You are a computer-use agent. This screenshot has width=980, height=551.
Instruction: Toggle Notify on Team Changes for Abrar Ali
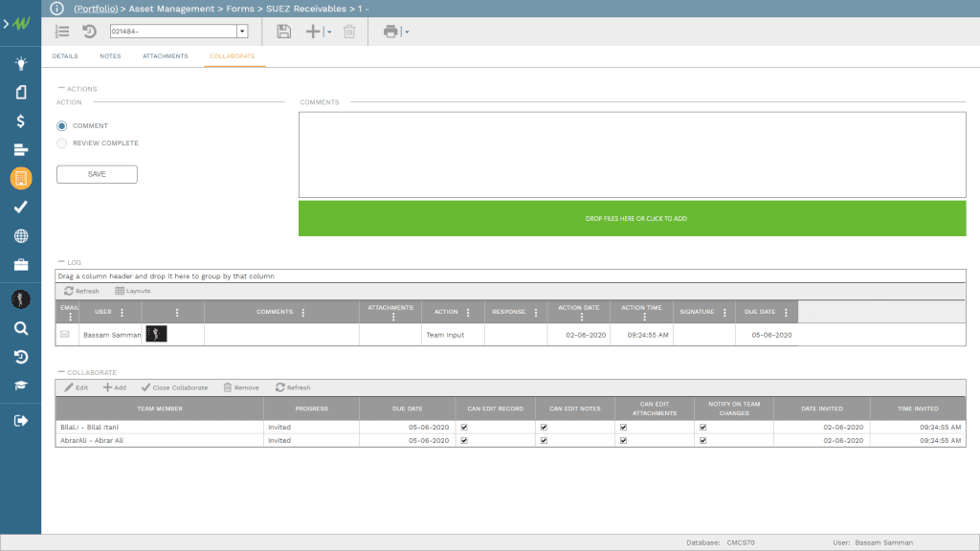coord(703,440)
